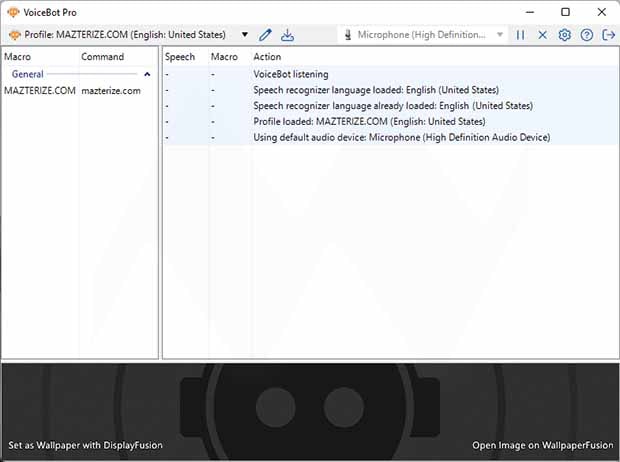Edit the profile with the pencil icon
The height and width of the screenshot is (462, 620).
pyautogui.click(x=265, y=35)
